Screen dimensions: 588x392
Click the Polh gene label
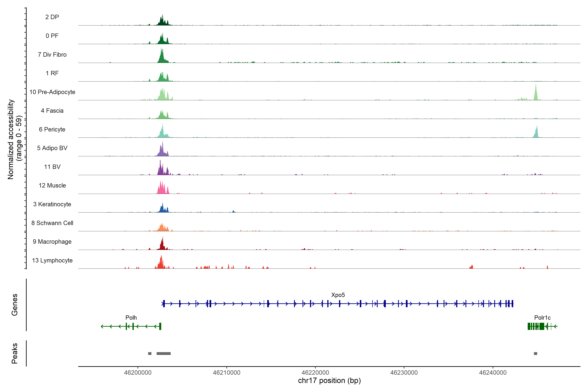click(x=131, y=318)
